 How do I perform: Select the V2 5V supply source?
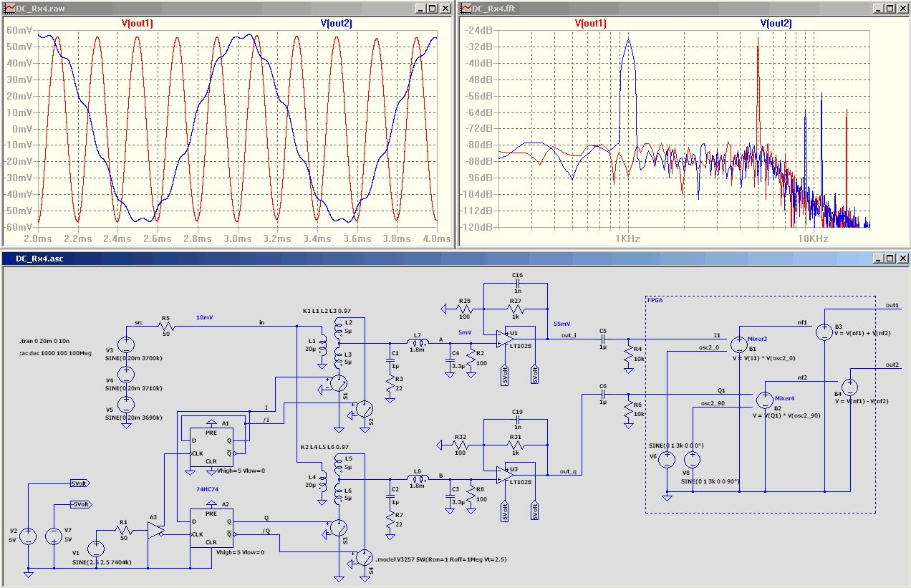[28, 536]
